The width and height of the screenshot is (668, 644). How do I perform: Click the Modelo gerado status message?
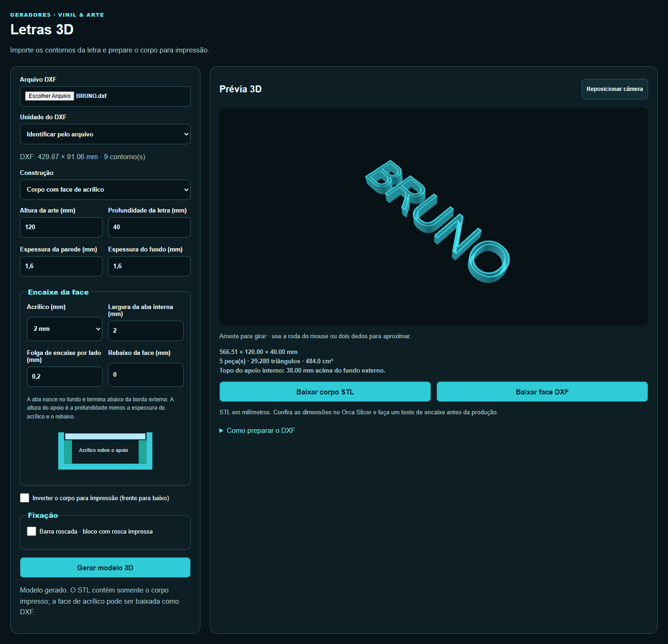coord(99,601)
